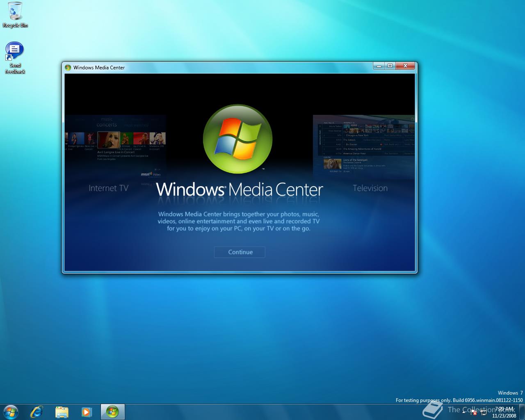
Task: Launch Internet Explorer from the taskbar
Action: (37, 412)
